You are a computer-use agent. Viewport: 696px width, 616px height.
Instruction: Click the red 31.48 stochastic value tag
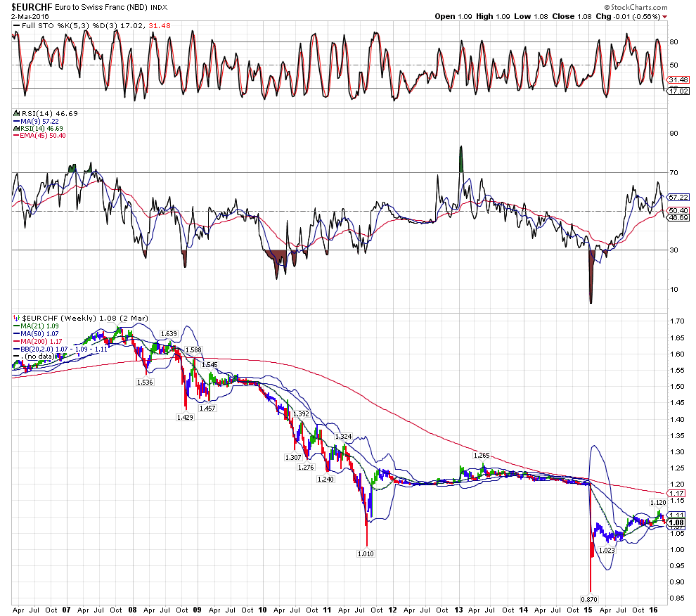676,79
